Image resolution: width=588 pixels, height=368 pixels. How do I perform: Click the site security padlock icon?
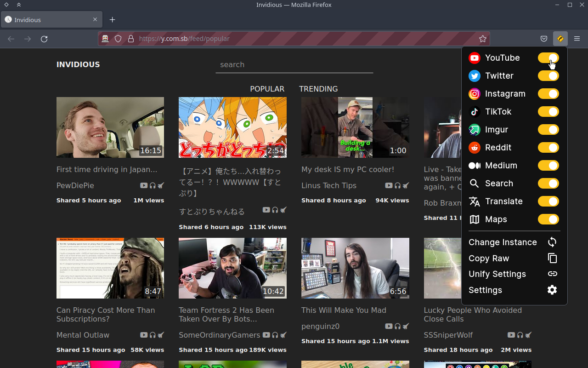click(x=130, y=39)
